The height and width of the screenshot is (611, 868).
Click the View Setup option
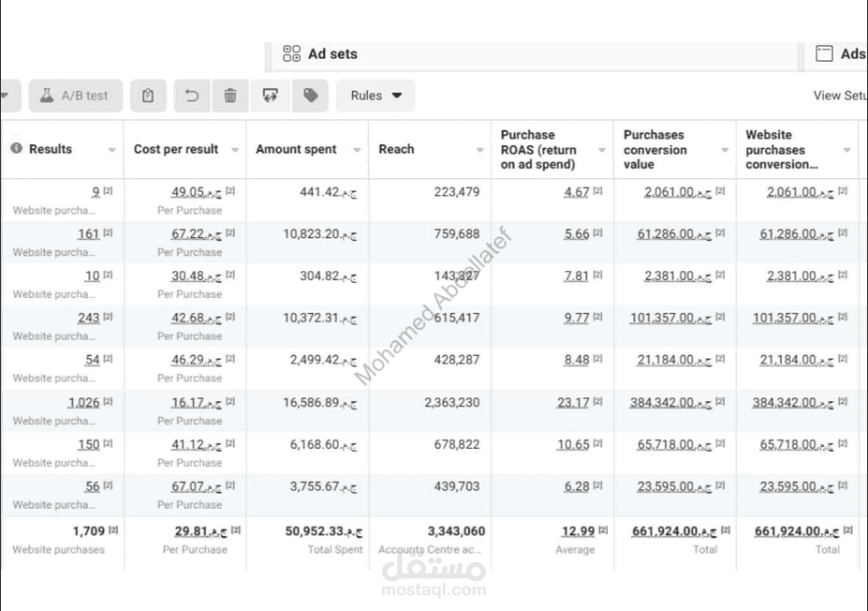(839, 96)
